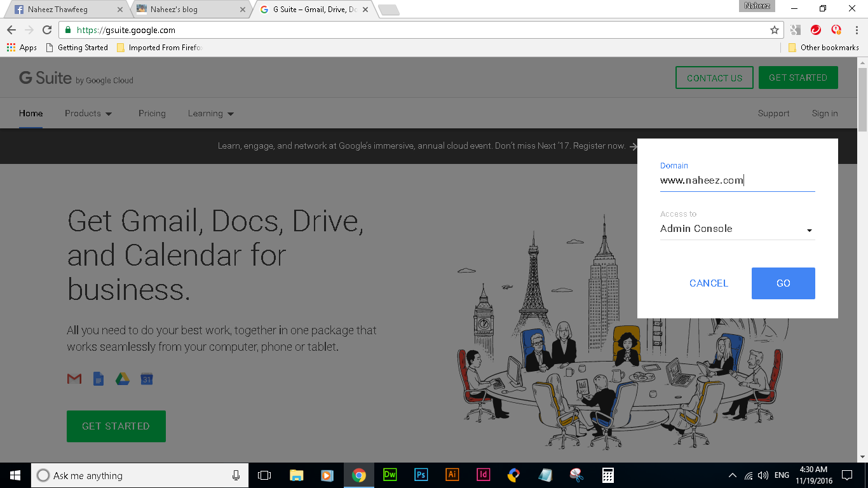Open the Calculator taskbar icon
The image size is (868, 488).
608,475
